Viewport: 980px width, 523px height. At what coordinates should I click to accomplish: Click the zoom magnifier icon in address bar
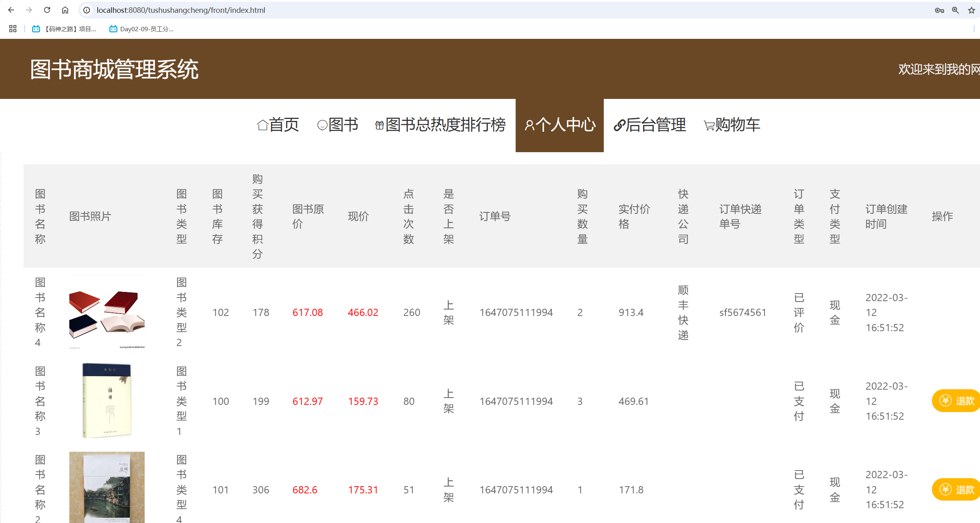(955, 10)
